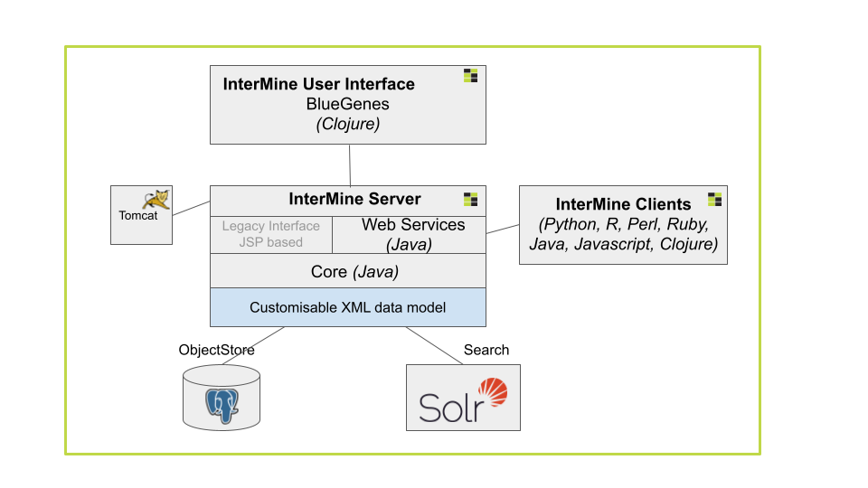Click the Tomcat label
Image resolution: width=868 pixels, height=488 pixels.
pos(137,216)
